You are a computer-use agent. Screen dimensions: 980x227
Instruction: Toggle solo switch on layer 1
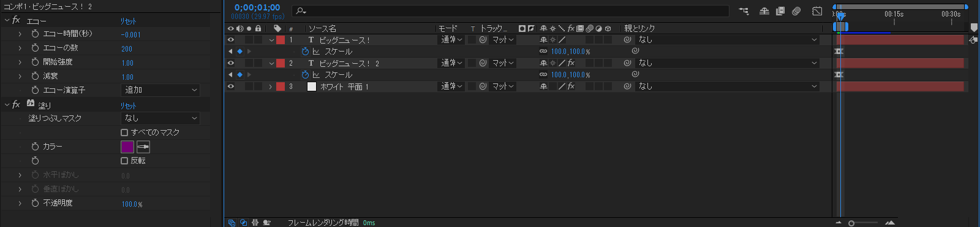point(249,40)
